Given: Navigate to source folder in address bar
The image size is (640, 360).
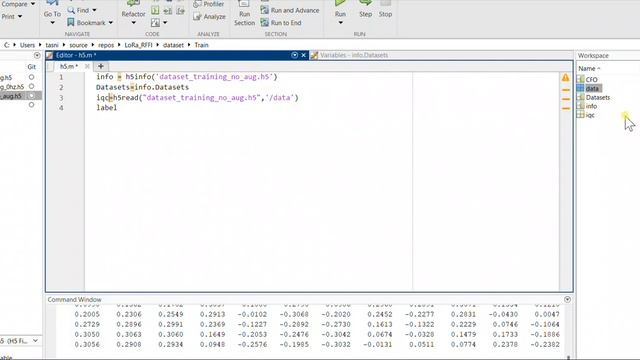Looking at the screenshot, I should coord(78,45).
